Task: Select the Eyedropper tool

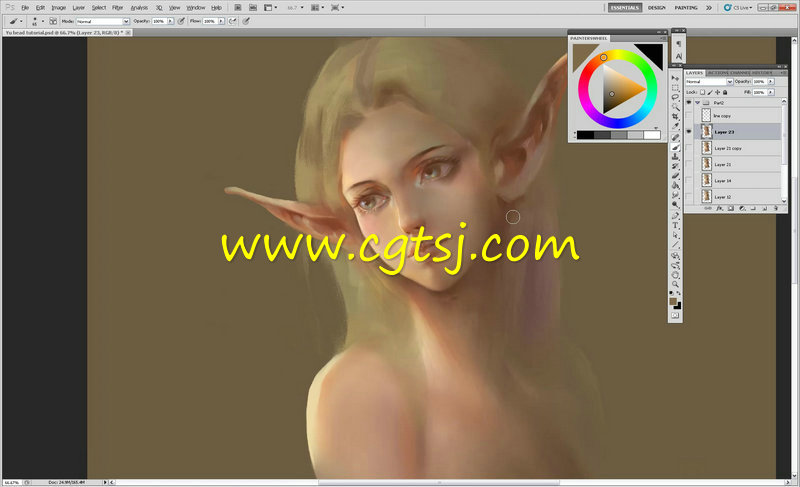Action: coord(675,125)
